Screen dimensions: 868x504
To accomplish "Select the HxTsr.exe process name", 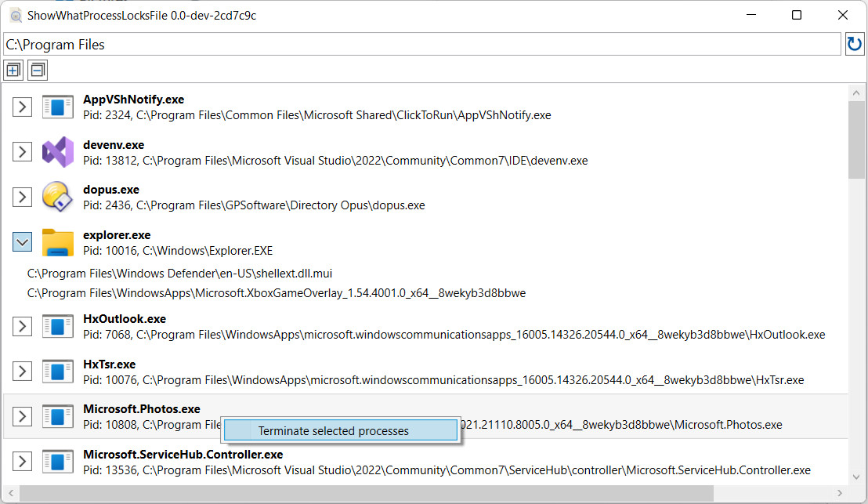I will click(x=109, y=364).
